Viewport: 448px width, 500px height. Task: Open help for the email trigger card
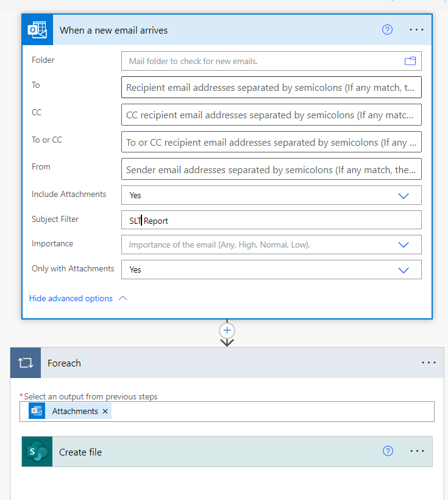[387, 30]
